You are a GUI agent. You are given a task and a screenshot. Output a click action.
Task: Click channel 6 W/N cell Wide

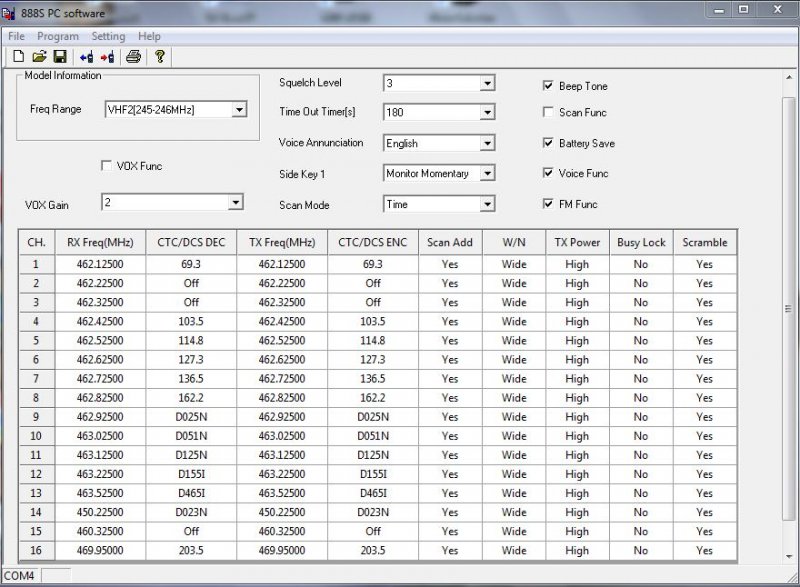pyautogui.click(x=514, y=360)
